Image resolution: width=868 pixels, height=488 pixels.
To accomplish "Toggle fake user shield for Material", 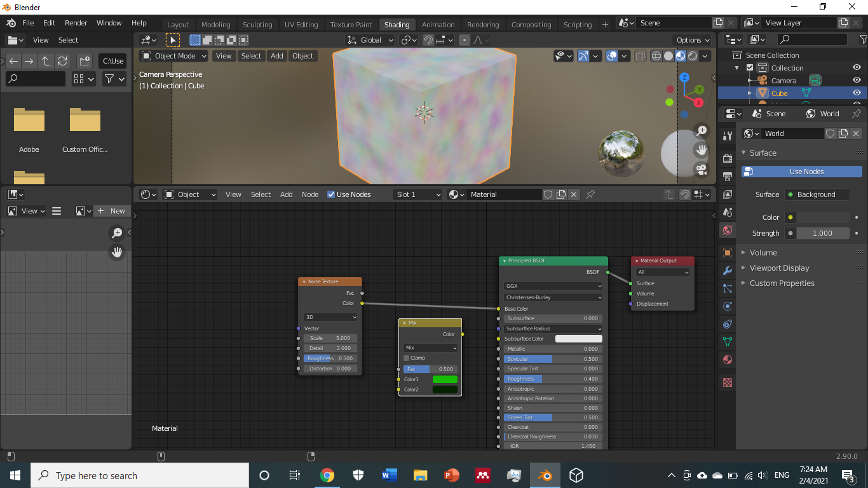I will [548, 194].
